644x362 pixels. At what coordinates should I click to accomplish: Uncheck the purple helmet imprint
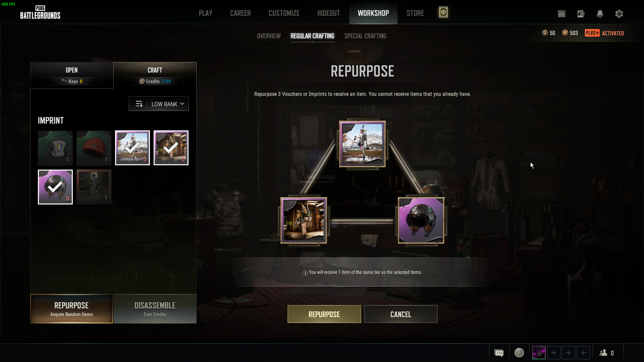[x=55, y=187]
